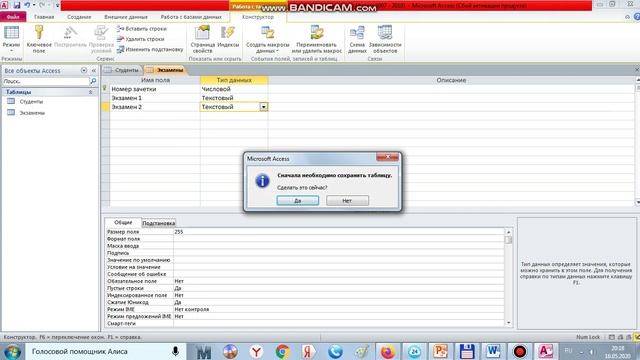The width and height of the screenshot is (640, 360).
Task: Open data type dropdown for Экзамен 2
Action: [264, 107]
